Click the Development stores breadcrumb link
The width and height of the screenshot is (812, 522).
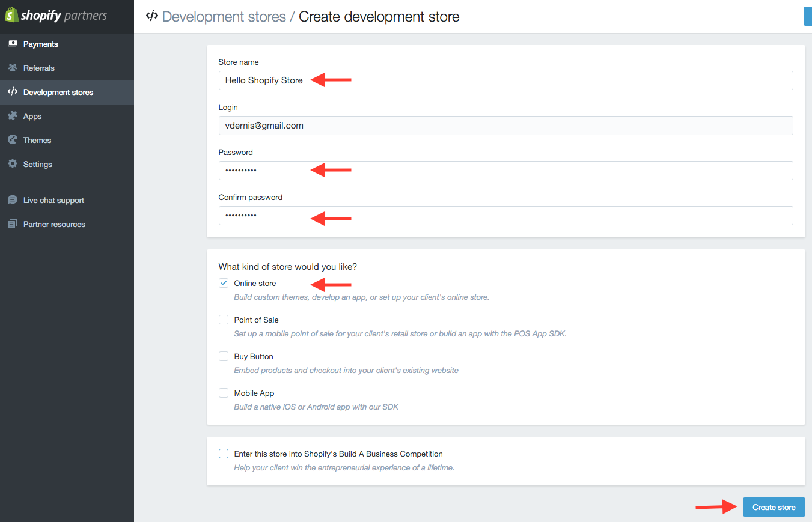click(x=224, y=17)
